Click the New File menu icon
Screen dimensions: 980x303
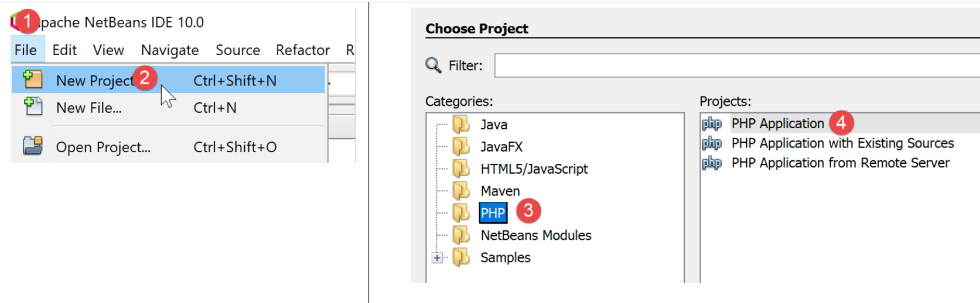tap(33, 107)
